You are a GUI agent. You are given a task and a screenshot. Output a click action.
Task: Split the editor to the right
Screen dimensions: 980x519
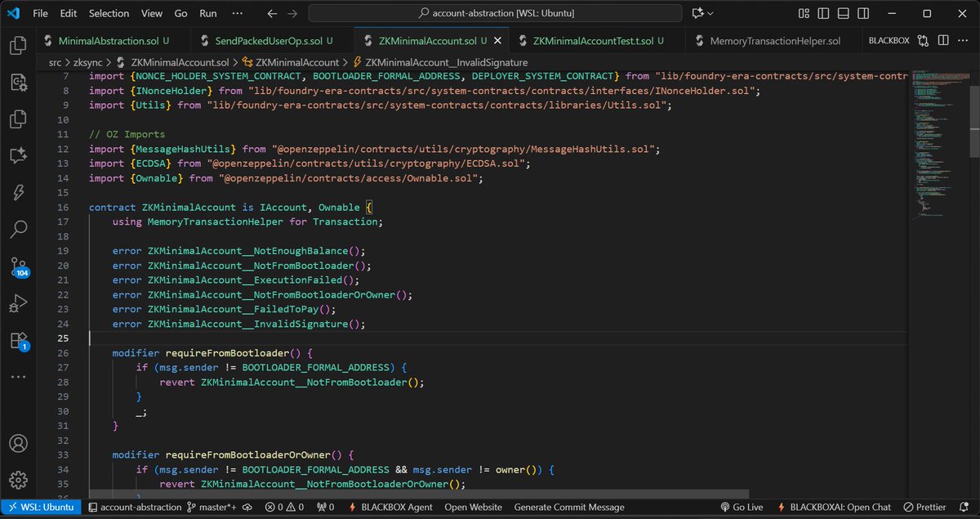coord(943,40)
